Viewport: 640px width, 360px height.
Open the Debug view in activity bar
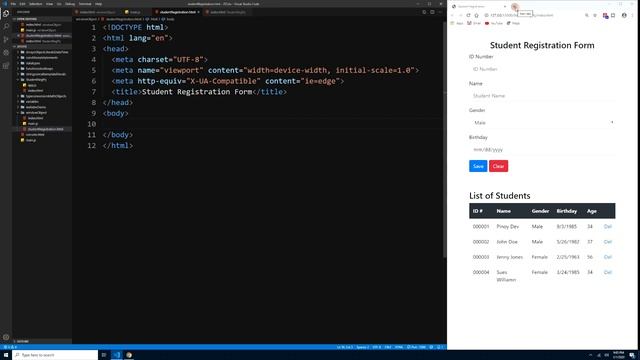click(6, 53)
